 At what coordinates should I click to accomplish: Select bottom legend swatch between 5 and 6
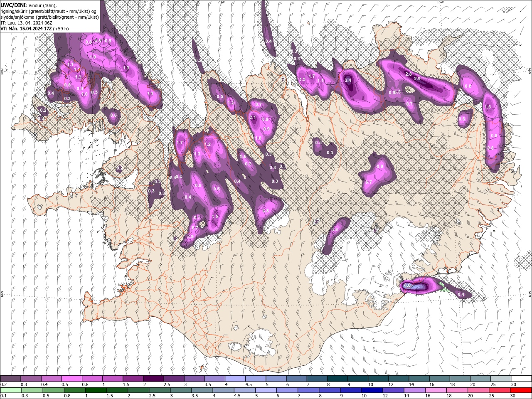coord(266,390)
